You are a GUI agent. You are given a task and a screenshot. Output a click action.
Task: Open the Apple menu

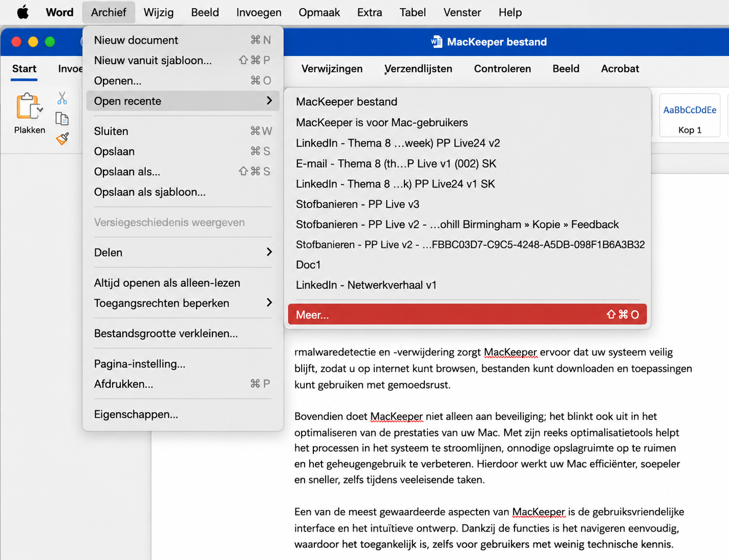[x=23, y=12]
